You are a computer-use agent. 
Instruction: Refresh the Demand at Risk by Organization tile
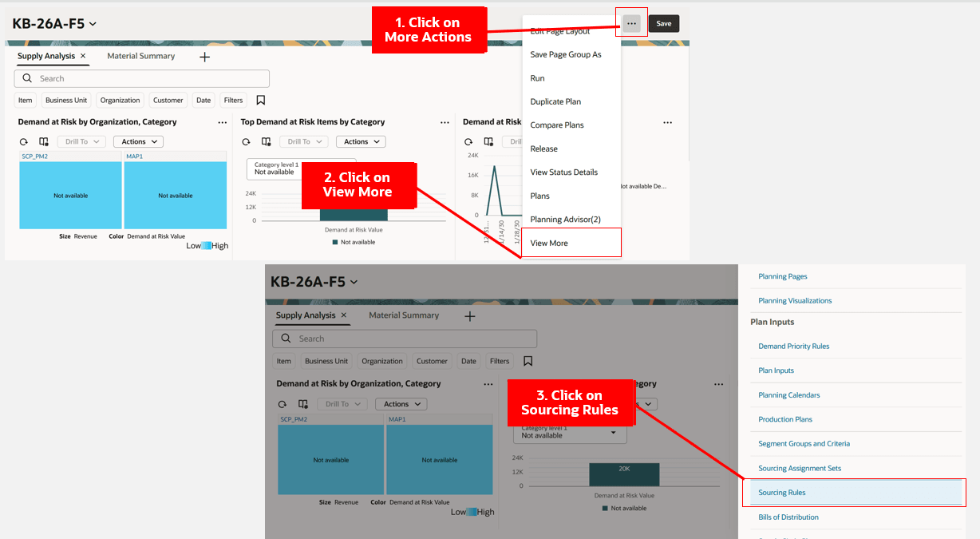pos(23,141)
